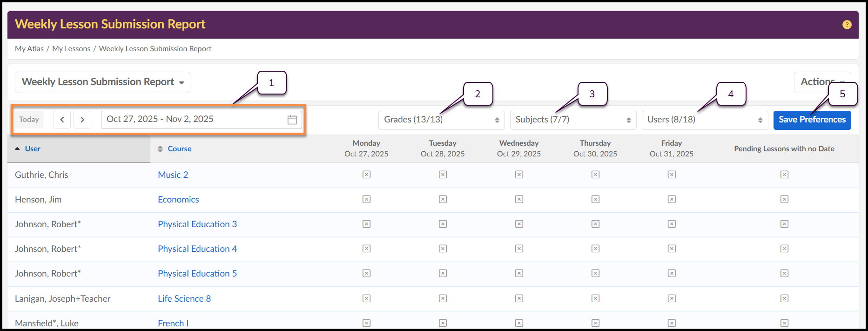Open the Users (8/18) dropdown
Screen dimensions: 868x331
click(704, 120)
